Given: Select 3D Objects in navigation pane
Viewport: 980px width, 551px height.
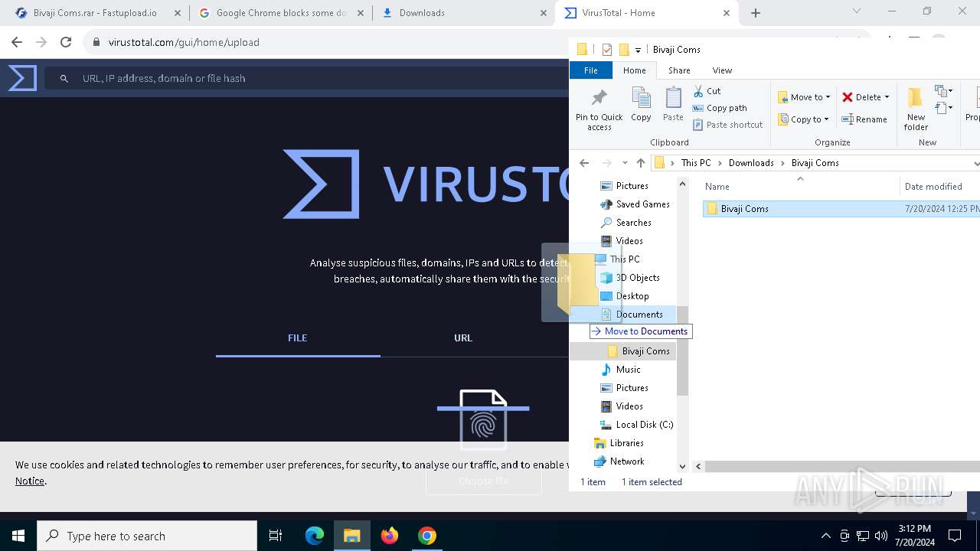Looking at the screenshot, I should coord(638,278).
